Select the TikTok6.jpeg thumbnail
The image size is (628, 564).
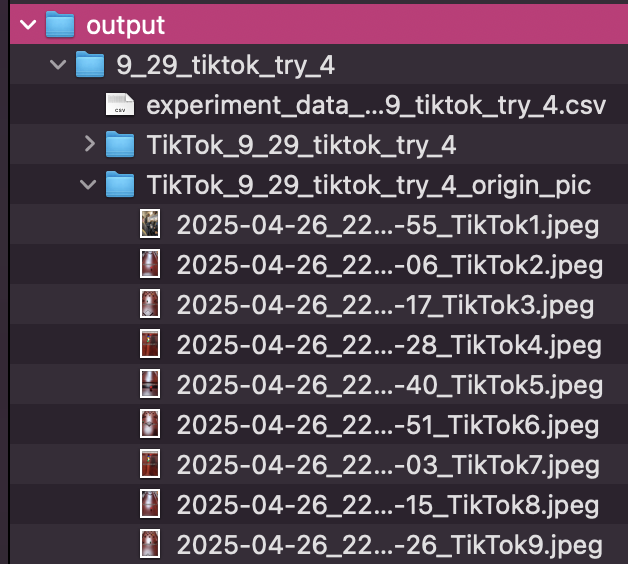click(150, 424)
